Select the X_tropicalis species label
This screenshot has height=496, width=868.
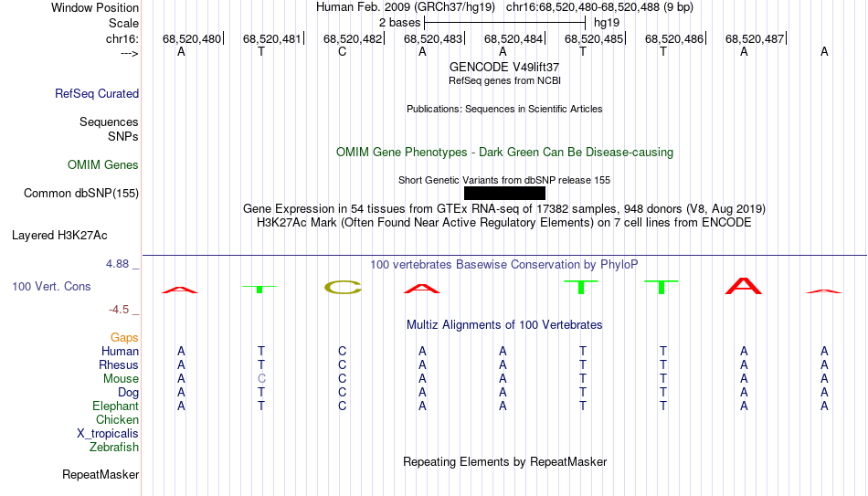click(x=108, y=434)
